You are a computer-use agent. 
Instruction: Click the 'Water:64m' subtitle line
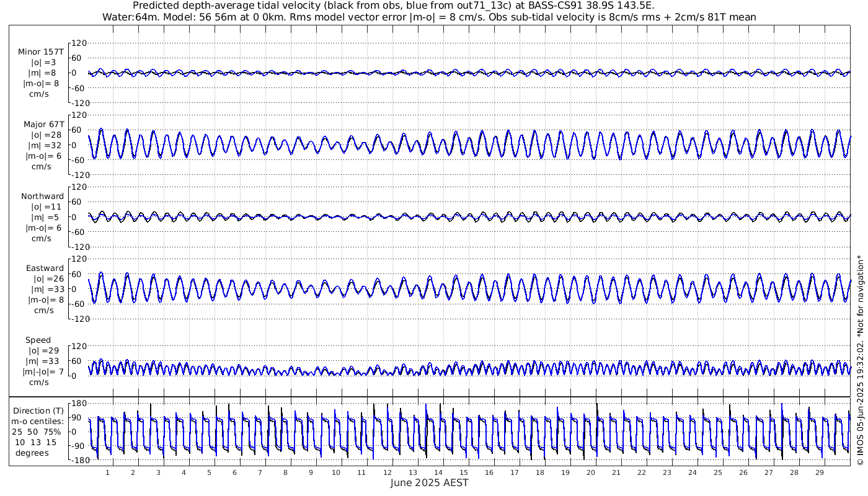[429, 17]
